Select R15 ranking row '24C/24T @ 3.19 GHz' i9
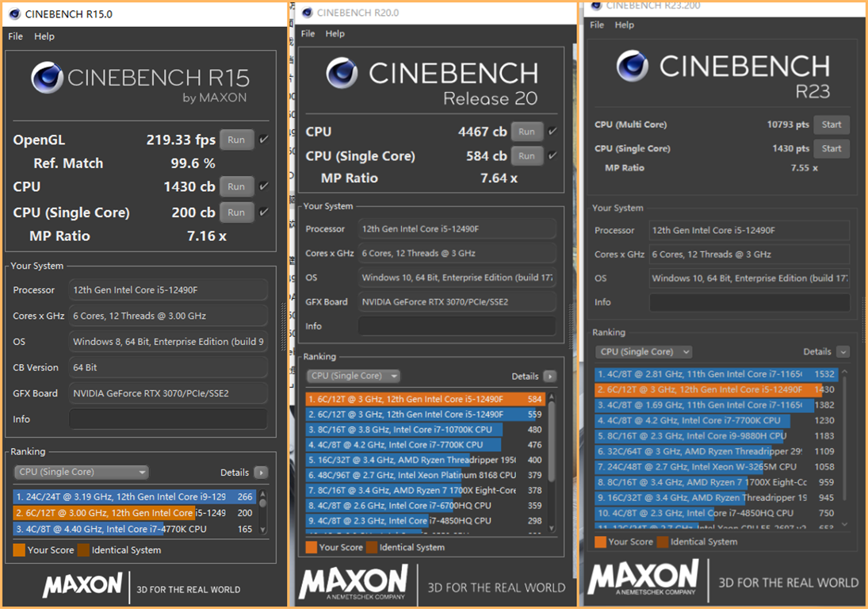 pyautogui.click(x=135, y=497)
